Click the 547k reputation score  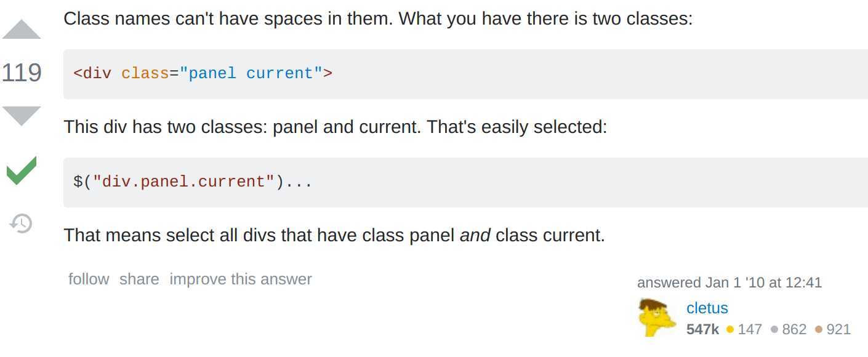coord(702,329)
